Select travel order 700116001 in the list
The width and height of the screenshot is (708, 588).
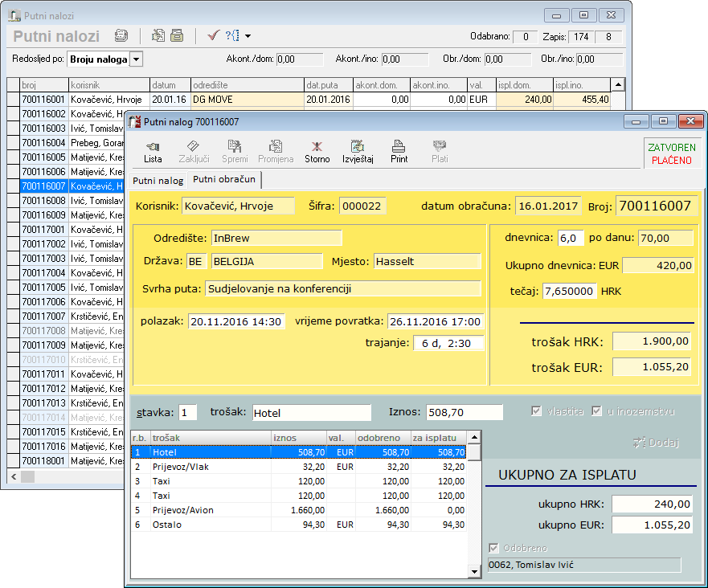43,100
